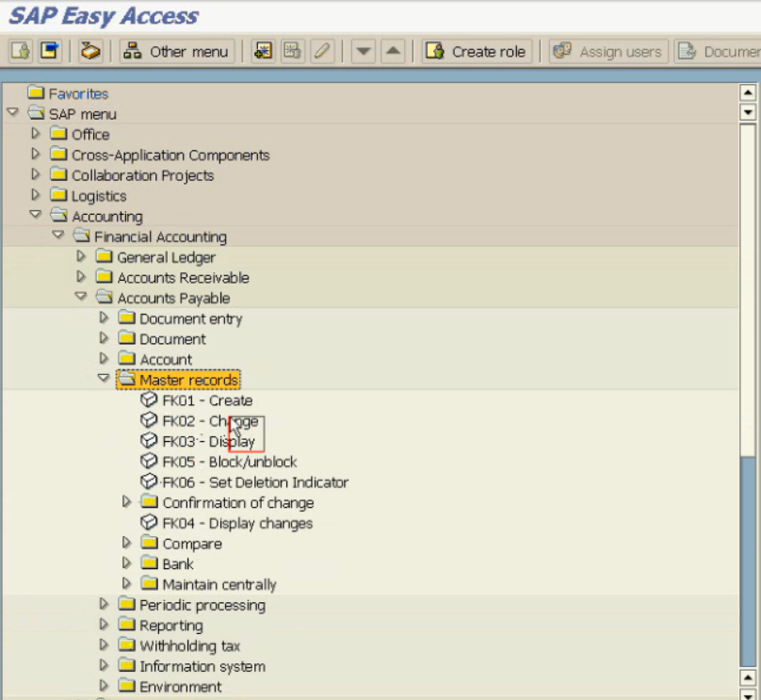Select the Master records folder
761x700 pixels.
click(x=178, y=380)
